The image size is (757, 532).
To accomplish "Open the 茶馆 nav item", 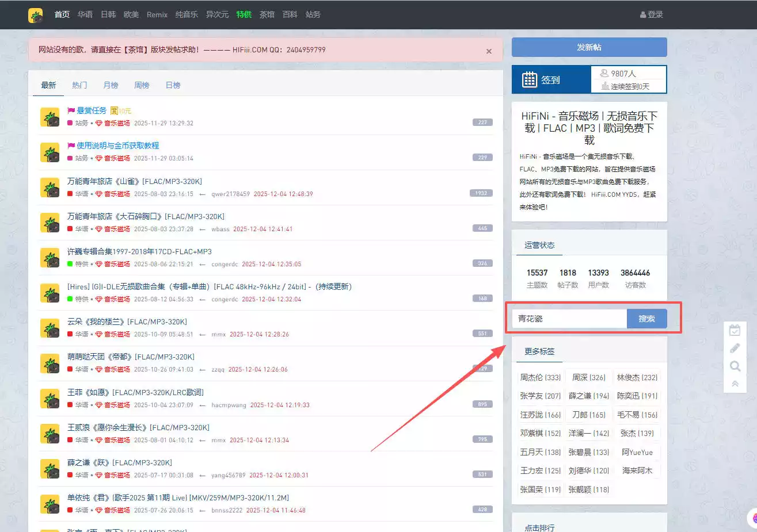I will pyautogui.click(x=267, y=14).
